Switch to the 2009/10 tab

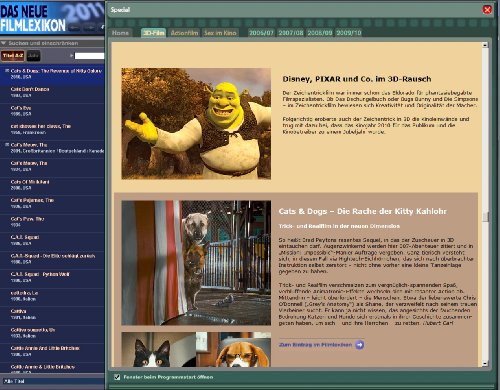(x=349, y=33)
